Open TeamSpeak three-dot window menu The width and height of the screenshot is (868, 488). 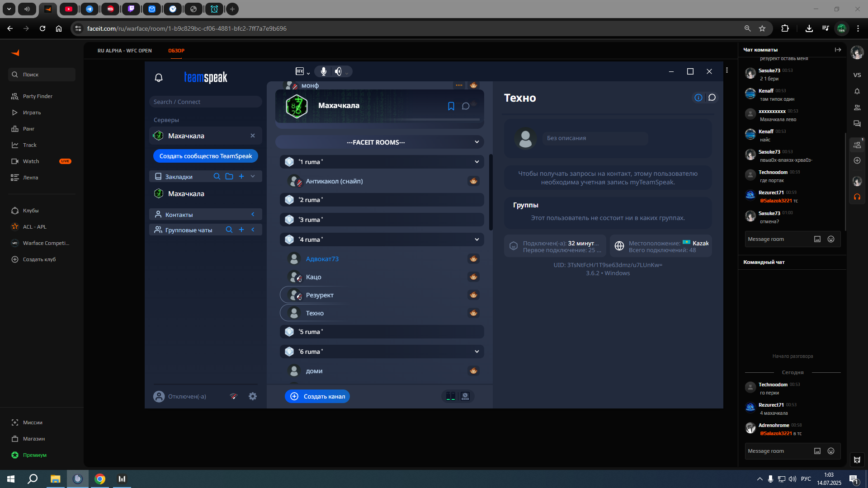[727, 70]
